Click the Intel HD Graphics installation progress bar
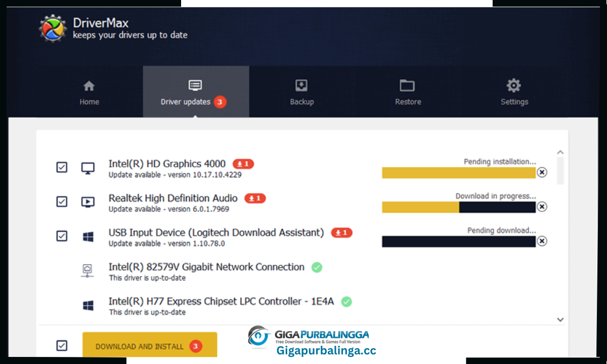Image resolution: width=607 pixels, height=364 pixels. [x=459, y=173]
